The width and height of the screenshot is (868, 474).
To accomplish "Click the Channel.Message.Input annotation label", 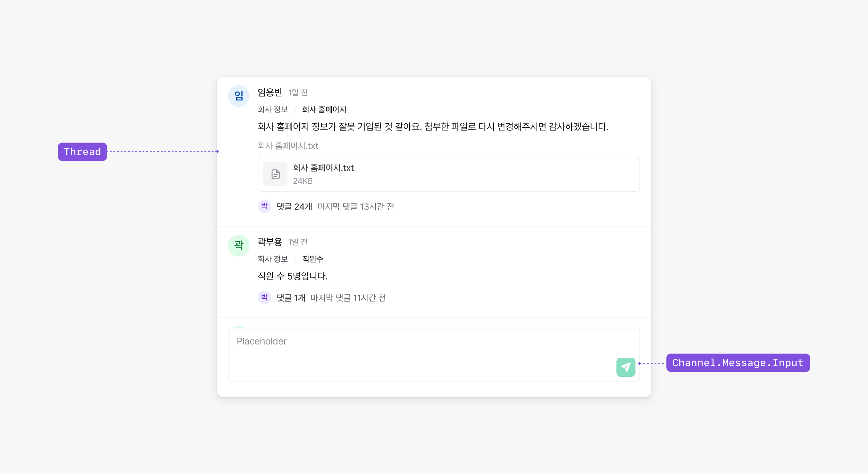I will pos(737,363).
